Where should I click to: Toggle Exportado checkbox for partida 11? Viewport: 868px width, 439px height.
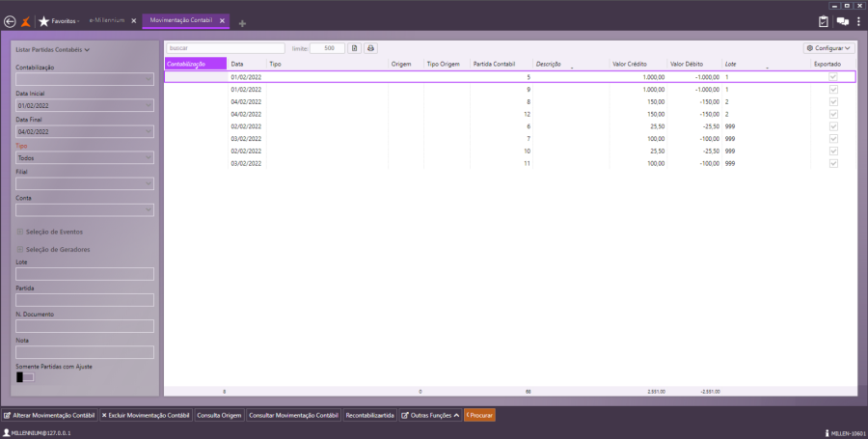(x=833, y=163)
